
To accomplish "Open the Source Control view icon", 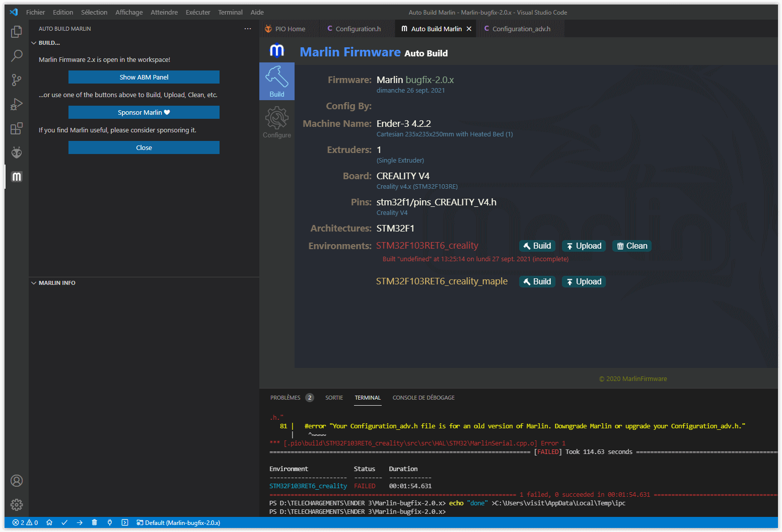I will pos(17,80).
